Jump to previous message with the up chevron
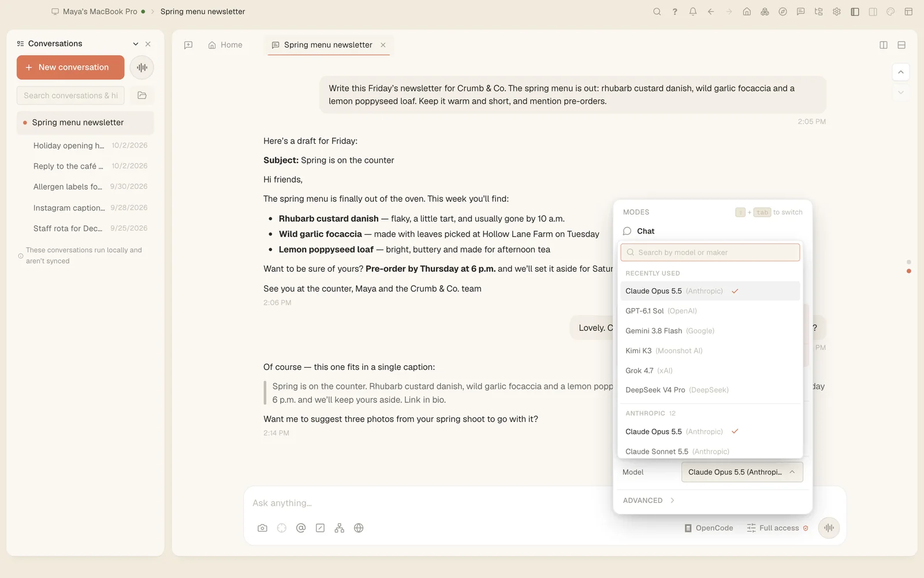 point(901,72)
